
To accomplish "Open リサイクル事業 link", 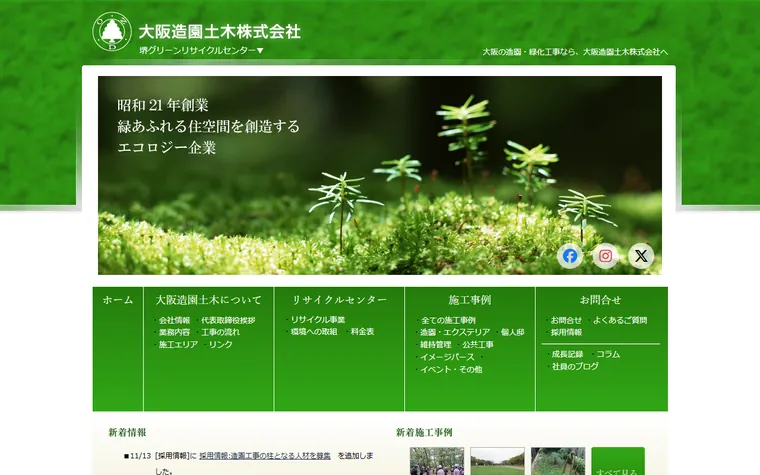I will tap(318, 320).
